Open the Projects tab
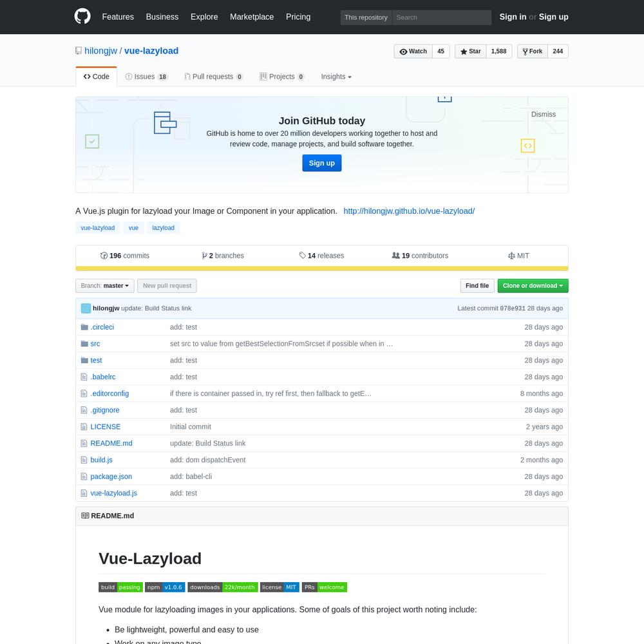The height and width of the screenshot is (644, 644). coord(282,77)
